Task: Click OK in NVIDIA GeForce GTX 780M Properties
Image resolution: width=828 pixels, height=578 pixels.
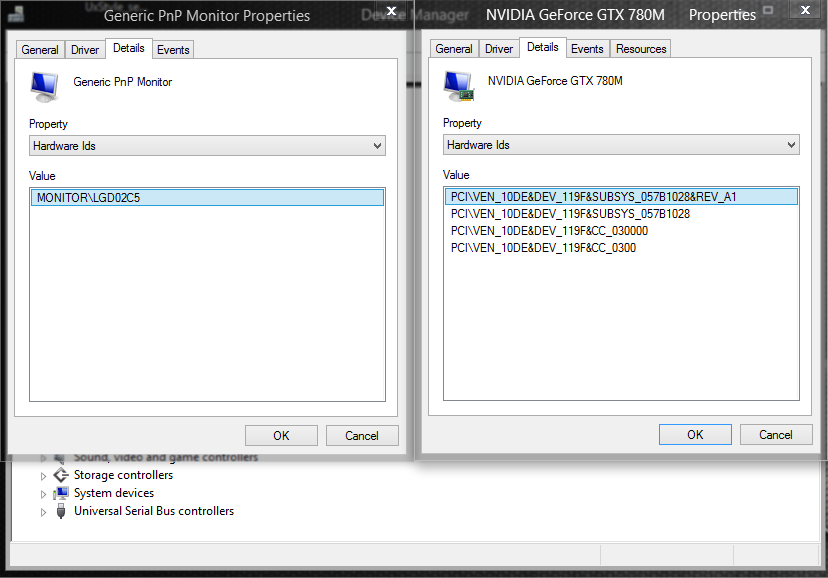Action: [x=695, y=434]
